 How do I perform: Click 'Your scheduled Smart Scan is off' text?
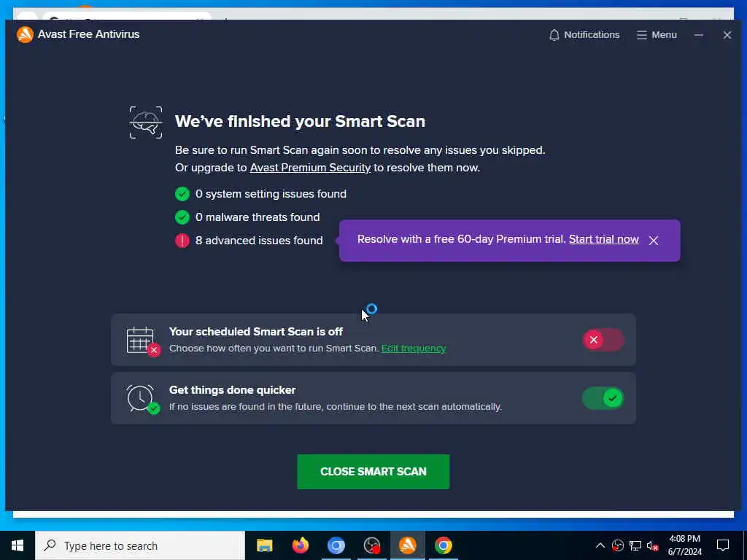coord(256,332)
